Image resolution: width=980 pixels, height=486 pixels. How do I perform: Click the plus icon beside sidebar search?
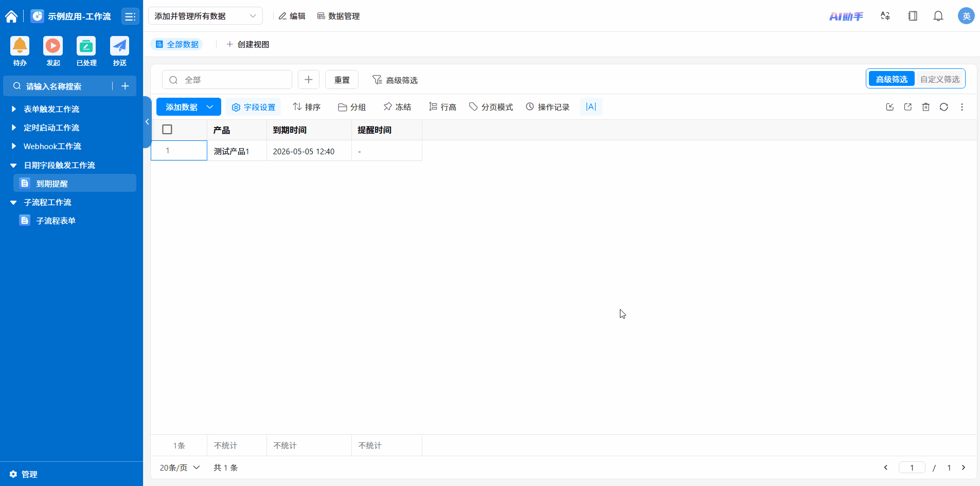coord(125,86)
